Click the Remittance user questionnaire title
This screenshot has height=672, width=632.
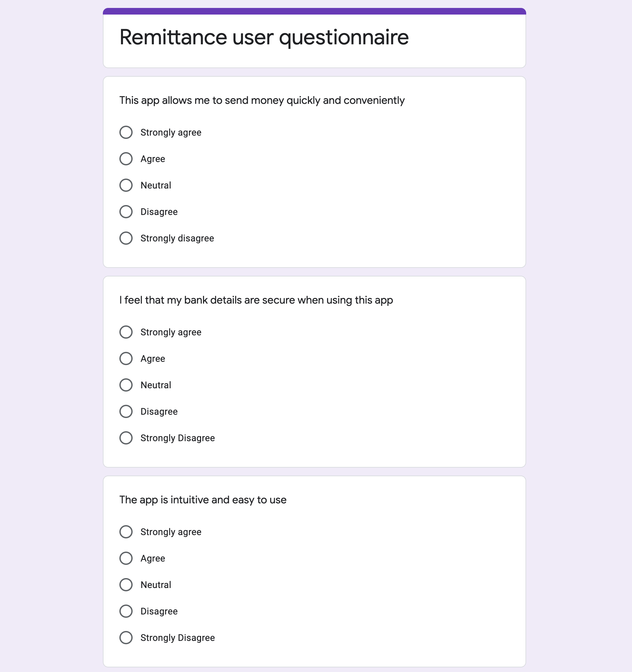click(264, 37)
